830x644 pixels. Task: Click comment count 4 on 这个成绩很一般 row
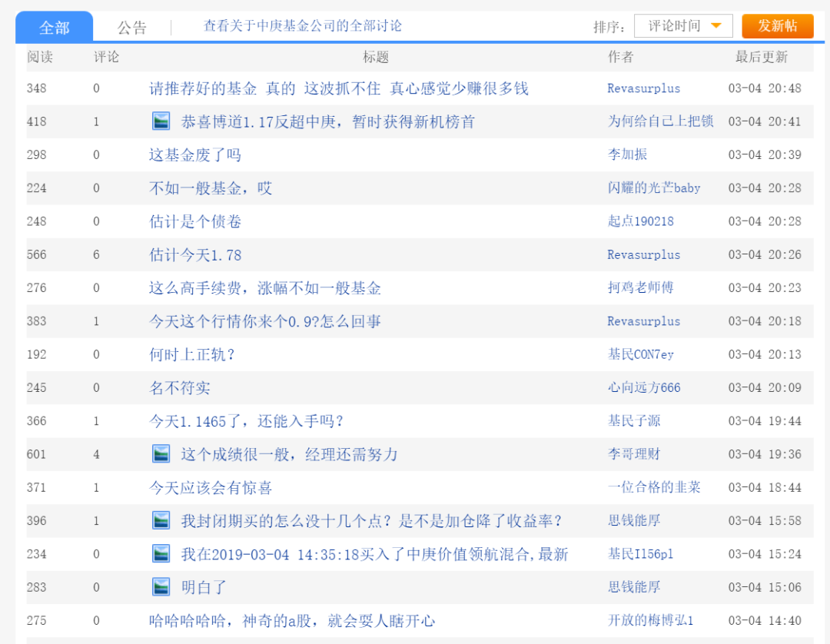96,454
